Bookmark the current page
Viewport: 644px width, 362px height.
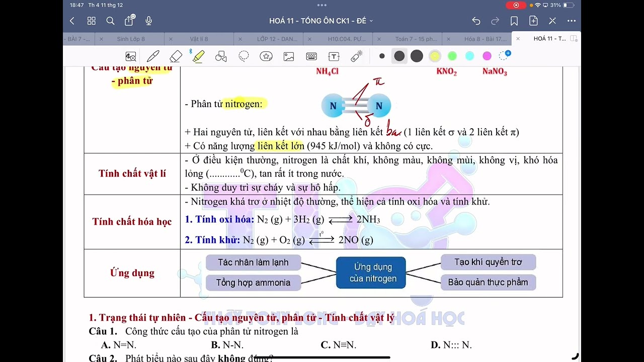pyautogui.click(x=514, y=21)
